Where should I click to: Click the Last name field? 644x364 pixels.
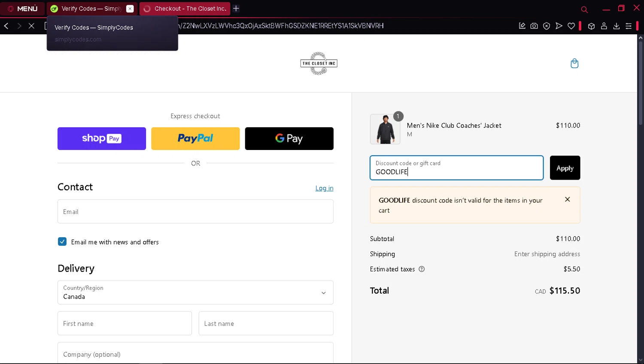pos(266,323)
